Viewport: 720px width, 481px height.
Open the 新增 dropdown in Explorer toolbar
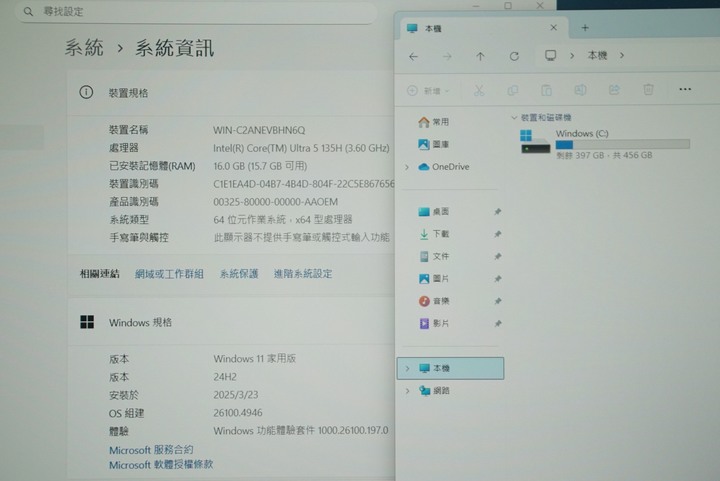(428, 91)
